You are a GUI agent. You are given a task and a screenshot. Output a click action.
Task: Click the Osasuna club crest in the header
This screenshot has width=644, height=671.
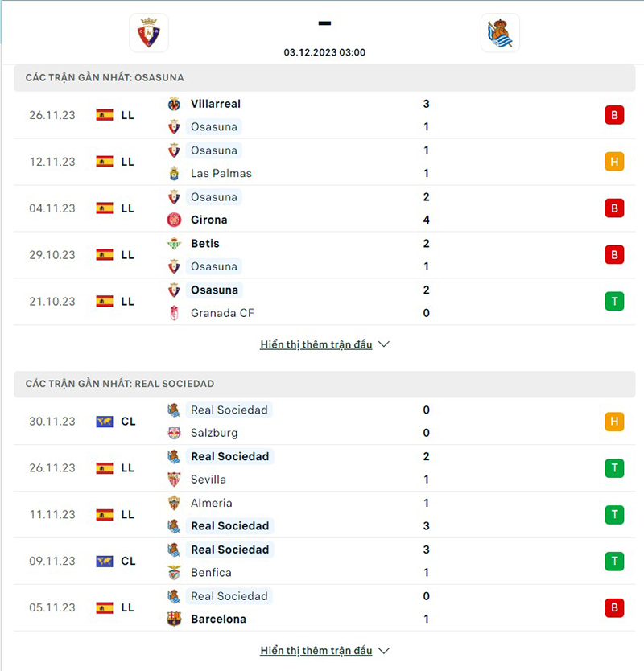coord(148,33)
